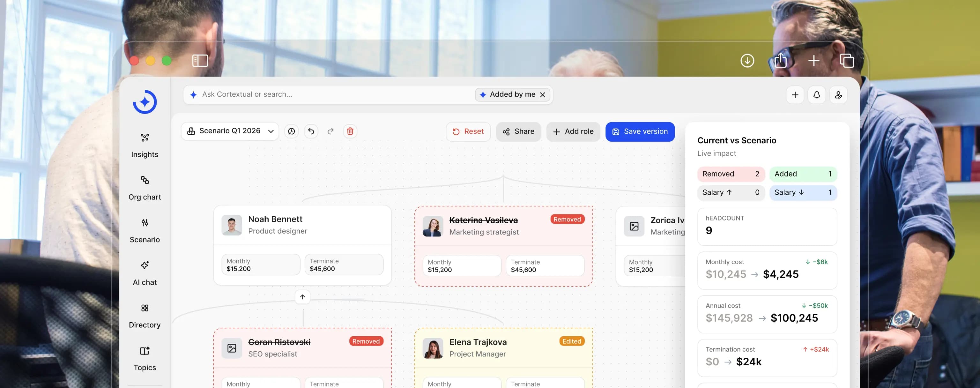Image resolution: width=980 pixels, height=388 pixels.
Task: Click the Annual cost $100,245 card
Action: click(767, 314)
